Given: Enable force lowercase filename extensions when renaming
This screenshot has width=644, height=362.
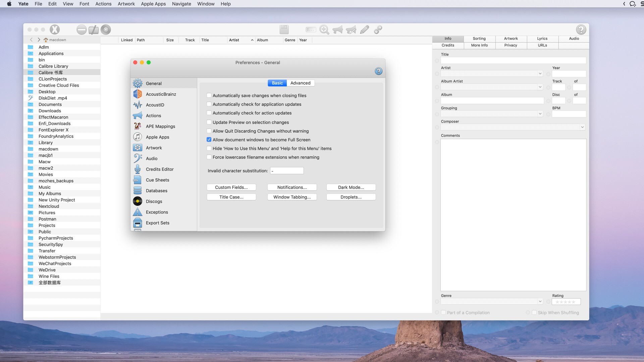Looking at the screenshot, I should pos(209,157).
